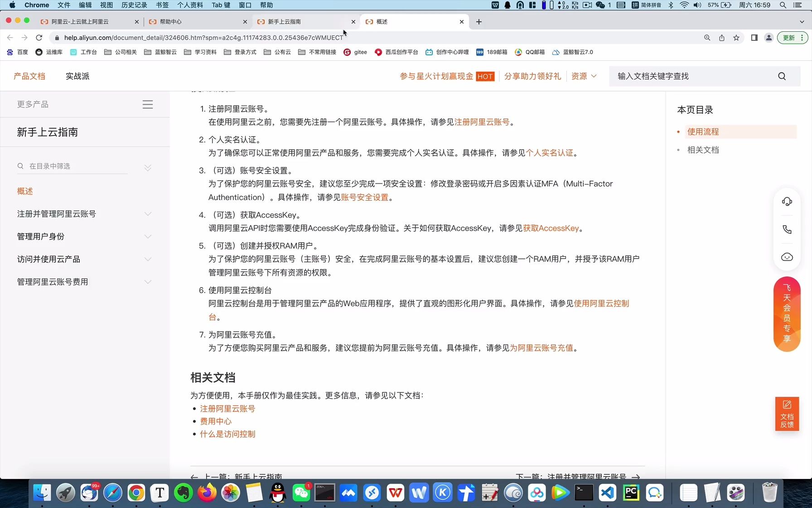Viewport: 812px width, 508px height.
Task: Open the browser side panel icon
Action: (754, 38)
